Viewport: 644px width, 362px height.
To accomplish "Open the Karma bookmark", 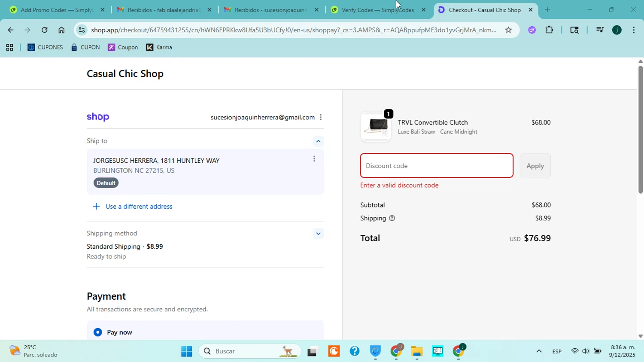I will tap(159, 48).
